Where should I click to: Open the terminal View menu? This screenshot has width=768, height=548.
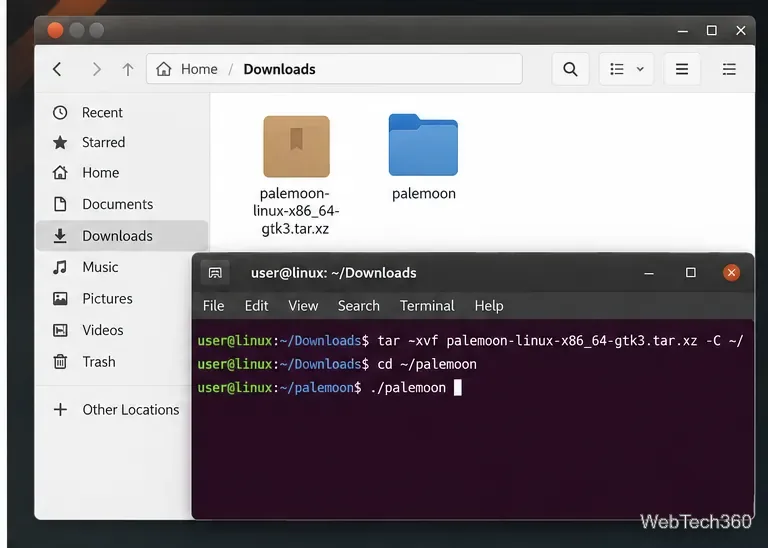(x=303, y=306)
